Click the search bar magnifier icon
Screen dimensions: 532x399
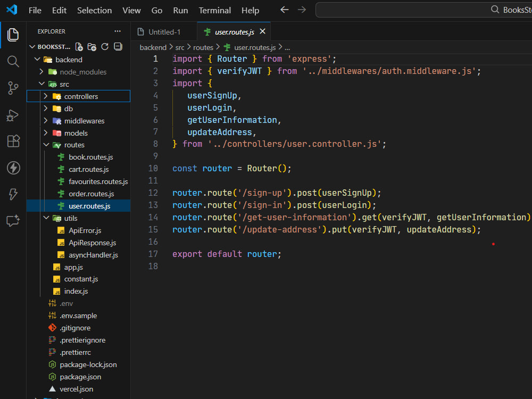[495, 10]
